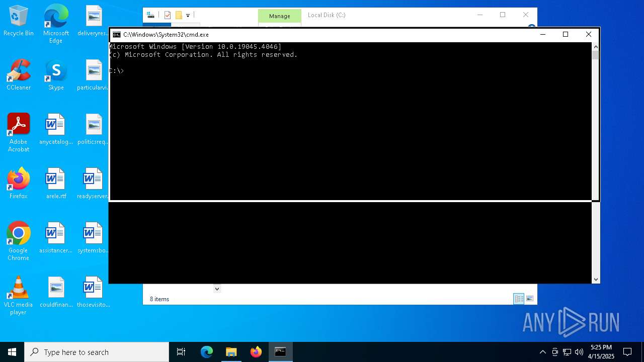This screenshot has height=362, width=644.
Task: Switch Explorer to the details view
Action: (x=519, y=299)
